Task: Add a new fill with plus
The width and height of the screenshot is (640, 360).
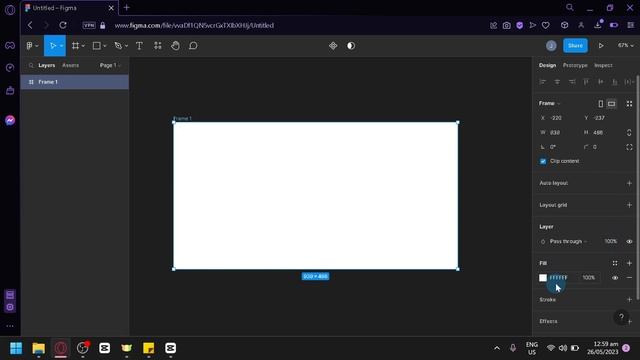Action: (x=629, y=263)
